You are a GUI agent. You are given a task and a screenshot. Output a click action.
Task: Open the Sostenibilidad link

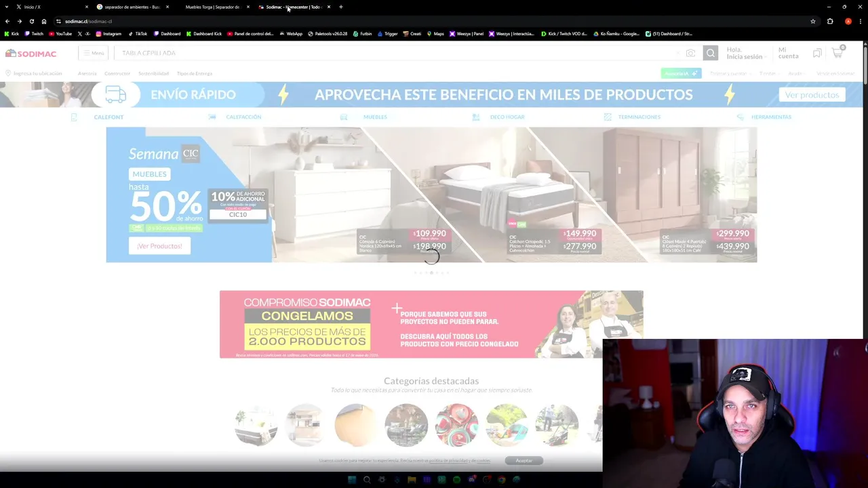[153, 73]
